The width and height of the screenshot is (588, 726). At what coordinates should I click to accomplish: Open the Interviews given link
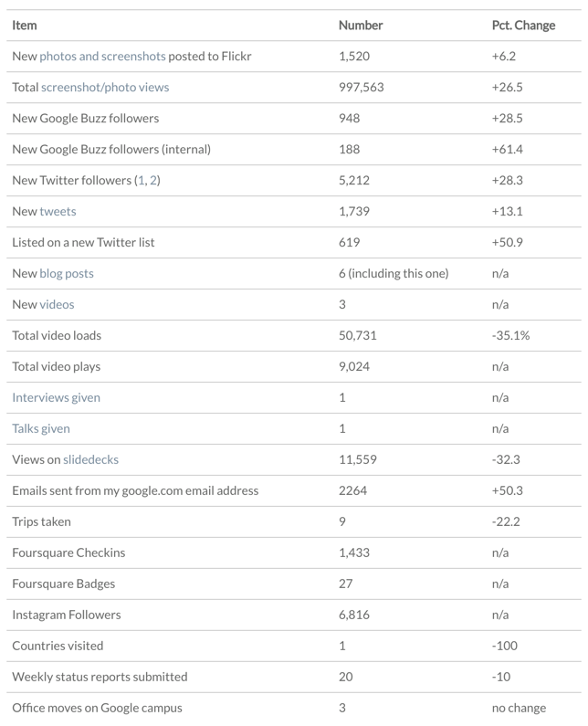coord(56,398)
